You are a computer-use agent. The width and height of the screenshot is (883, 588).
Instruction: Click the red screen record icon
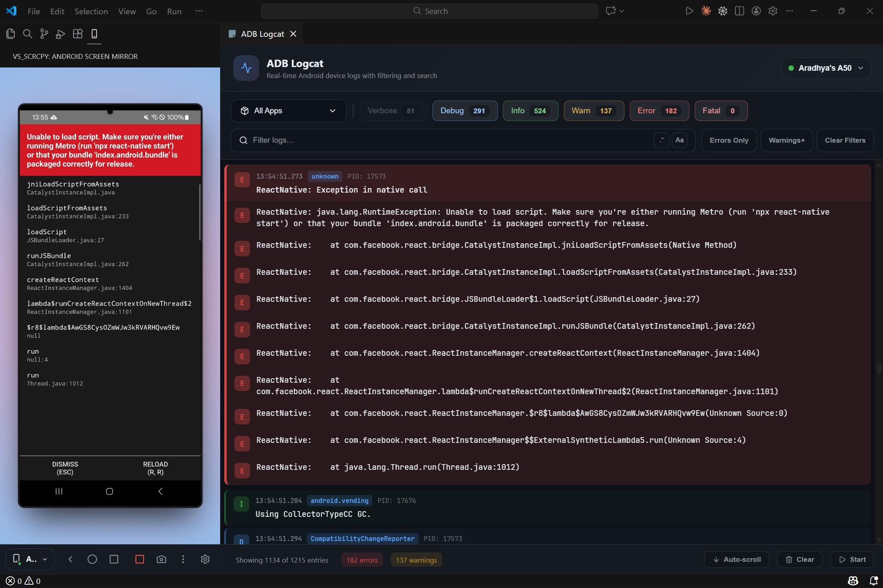pos(140,559)
